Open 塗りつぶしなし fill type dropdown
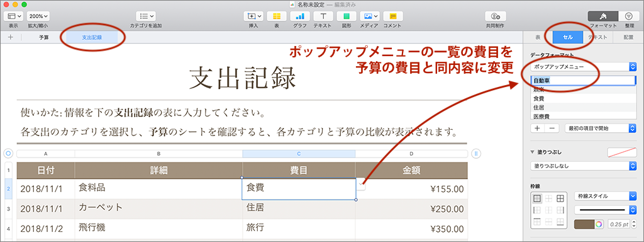The image size is (644, 242). coord(583,166)
